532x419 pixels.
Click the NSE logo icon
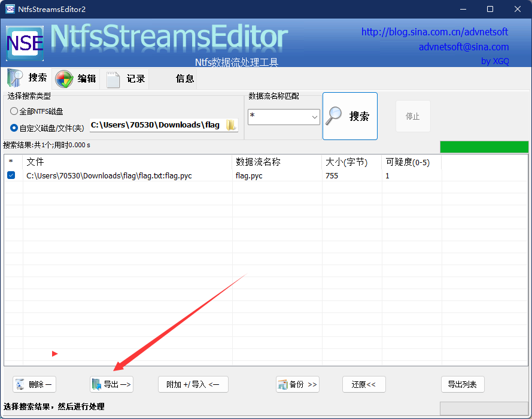click(25, 44)
